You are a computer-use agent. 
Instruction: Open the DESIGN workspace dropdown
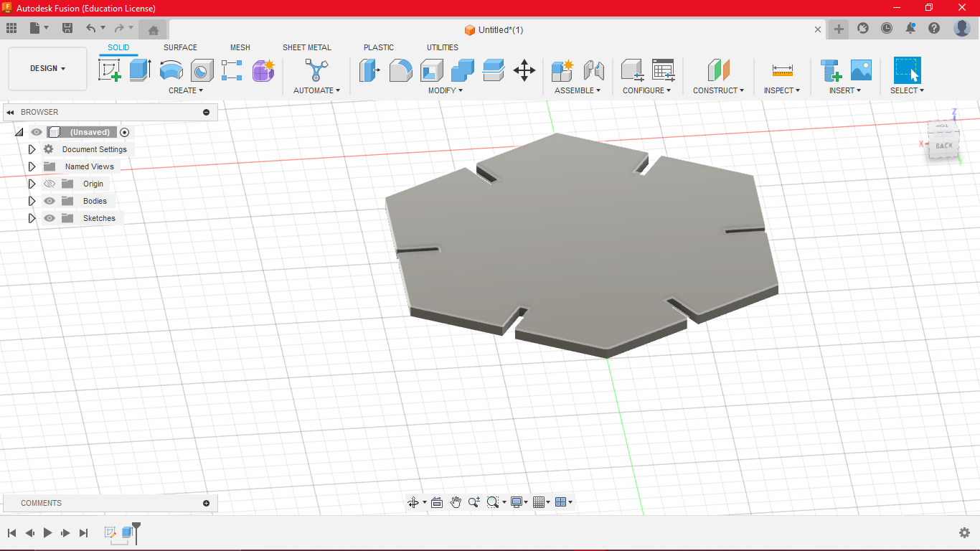[x=48, y=69]
